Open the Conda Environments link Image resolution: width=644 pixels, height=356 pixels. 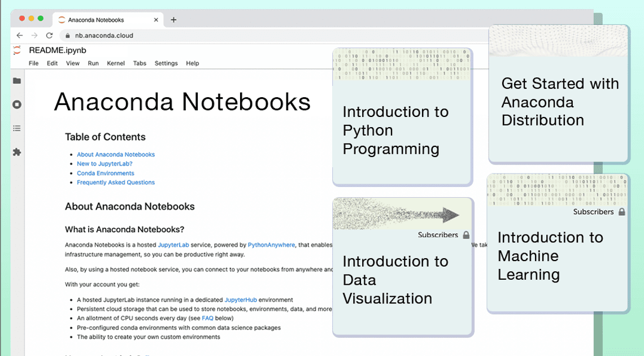click(x=106, y=173)
